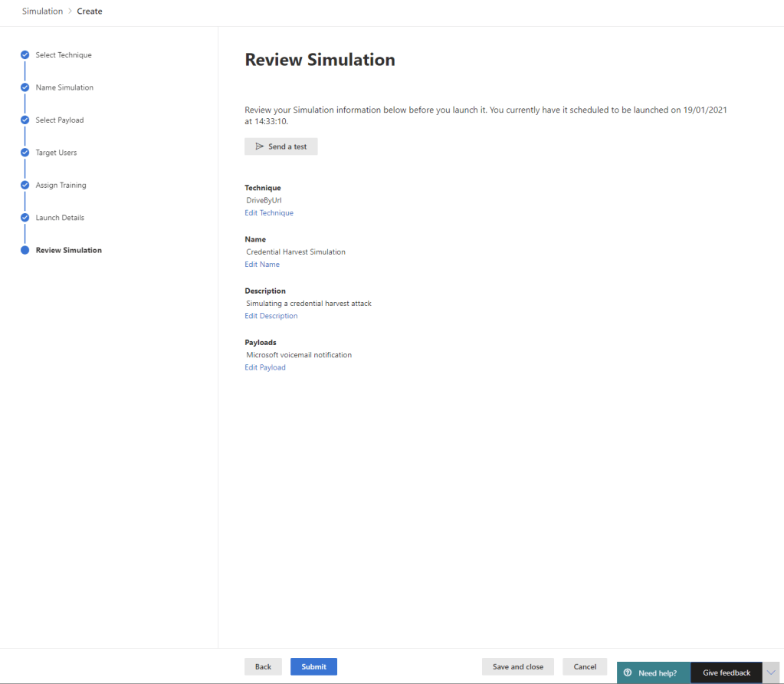The image size is (784, 684).
Task: Cancel the simulation creation
Action: 585,667
